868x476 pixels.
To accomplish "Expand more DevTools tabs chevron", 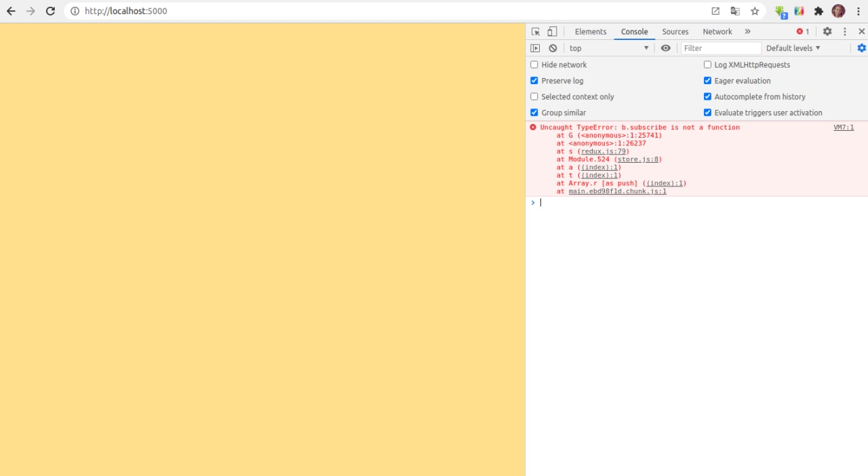I will point(747,32).
